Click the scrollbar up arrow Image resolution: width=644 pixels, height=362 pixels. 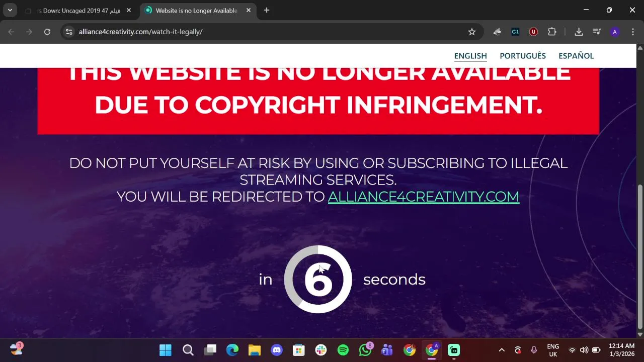(x=640, y=48)
